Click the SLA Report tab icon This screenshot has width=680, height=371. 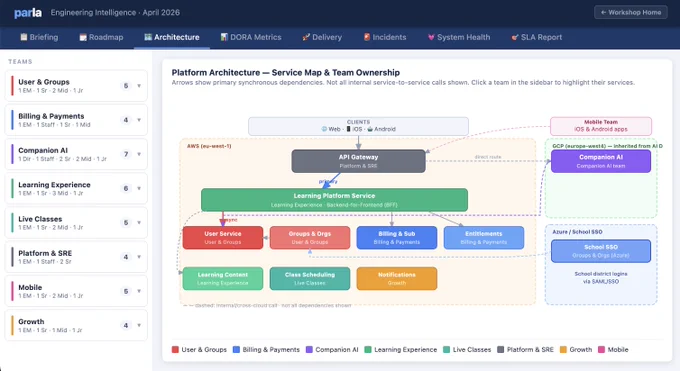pyautogui.click(x=515, y=37)
